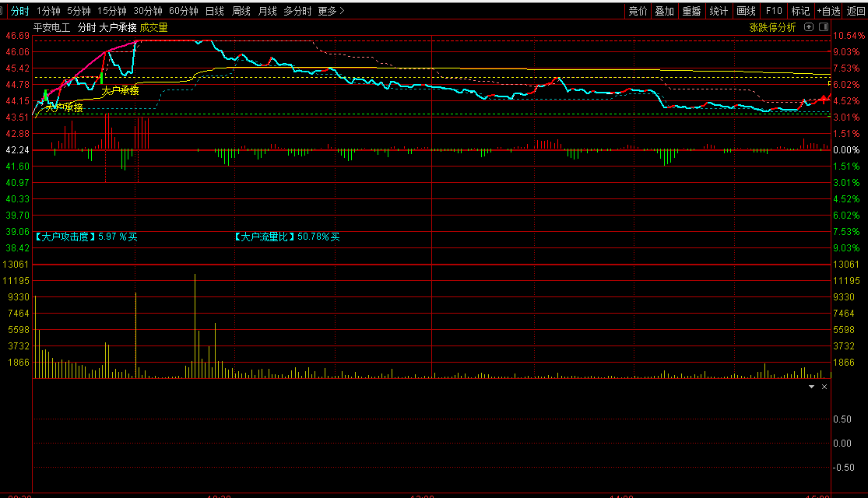Open the 统计 statistics tool
This screenshot has height=498, width=868.
click(719, 11)
